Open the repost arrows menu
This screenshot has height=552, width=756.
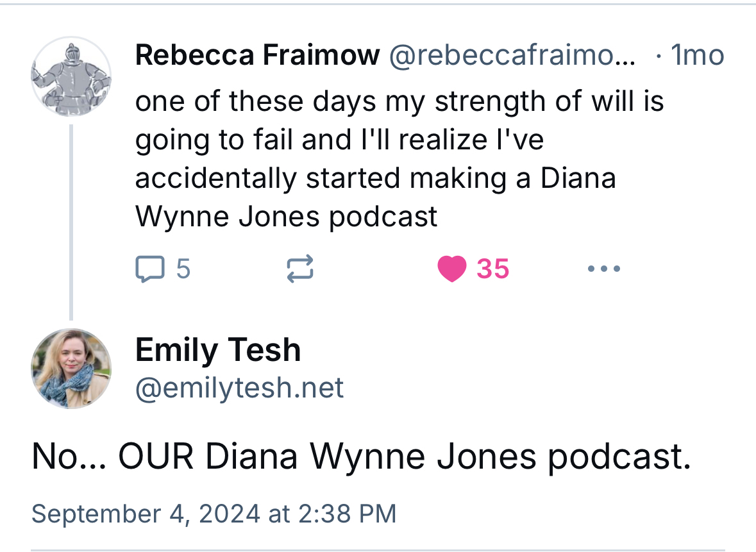[299, 269]
